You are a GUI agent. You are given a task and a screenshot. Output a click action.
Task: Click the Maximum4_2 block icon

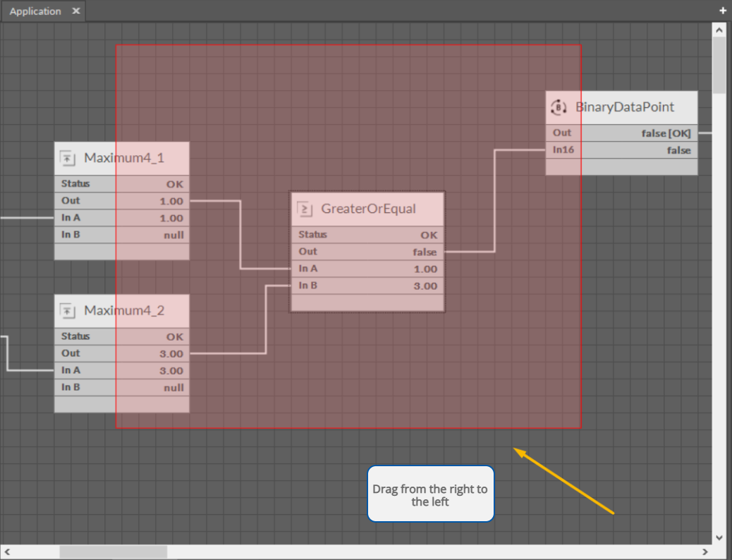(68, 310)
